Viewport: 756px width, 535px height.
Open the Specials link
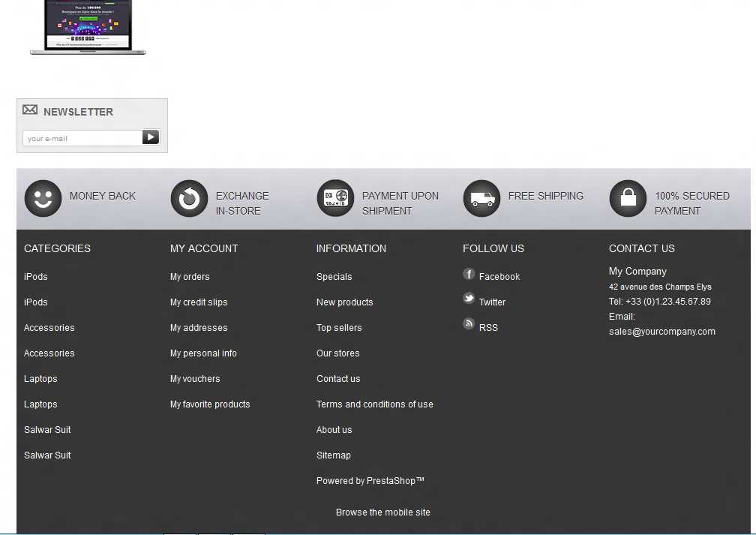point(334,277)
